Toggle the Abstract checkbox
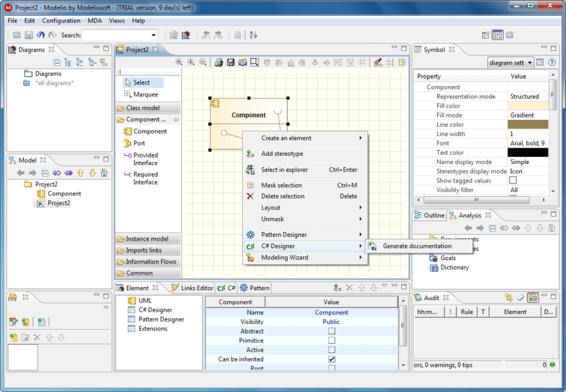 point(331,331)
